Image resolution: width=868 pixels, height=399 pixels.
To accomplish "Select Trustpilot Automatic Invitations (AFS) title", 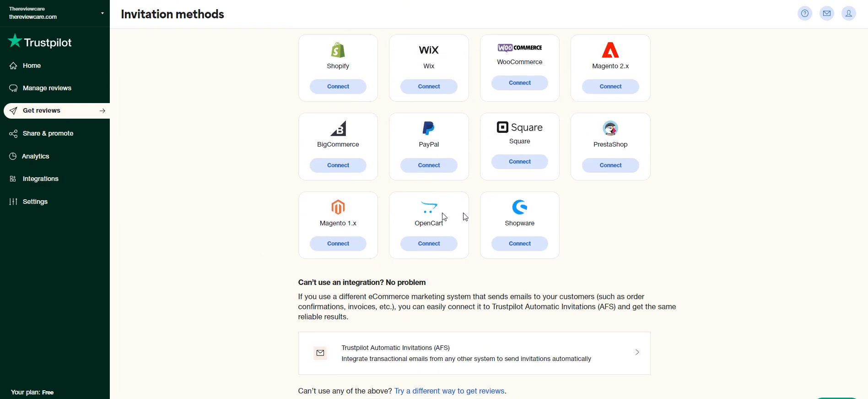I will (x=396, y=348).
